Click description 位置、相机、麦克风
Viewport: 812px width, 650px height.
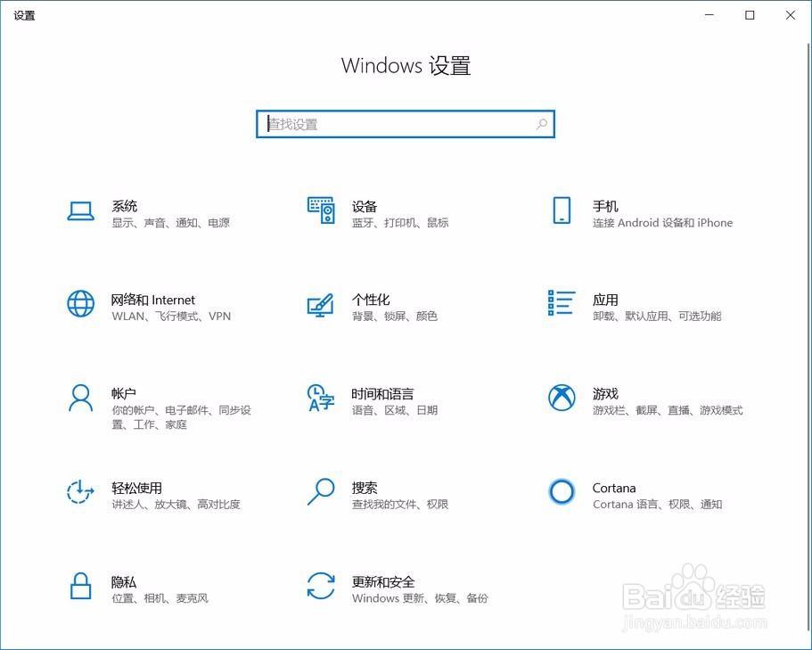pos(160,598)
